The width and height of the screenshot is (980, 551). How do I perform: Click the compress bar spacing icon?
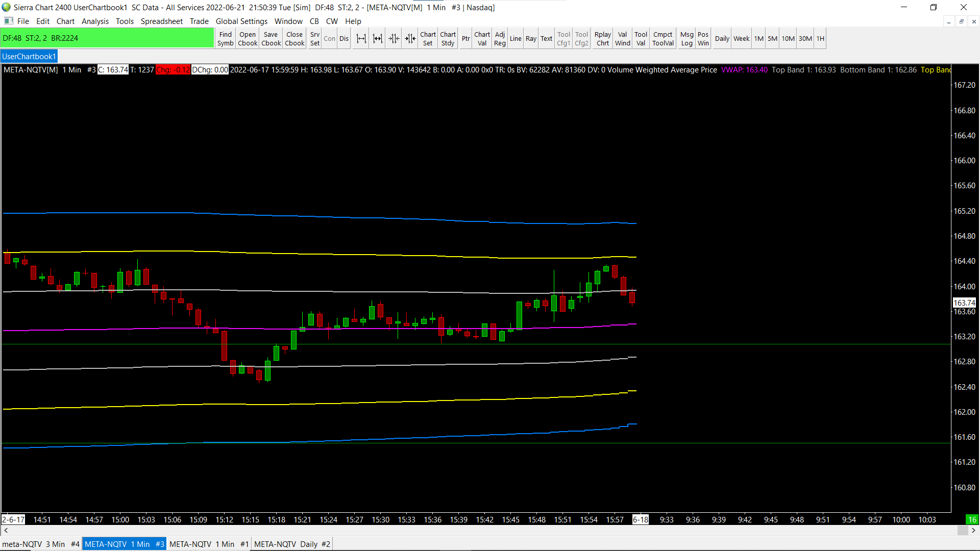click(394, 38)
